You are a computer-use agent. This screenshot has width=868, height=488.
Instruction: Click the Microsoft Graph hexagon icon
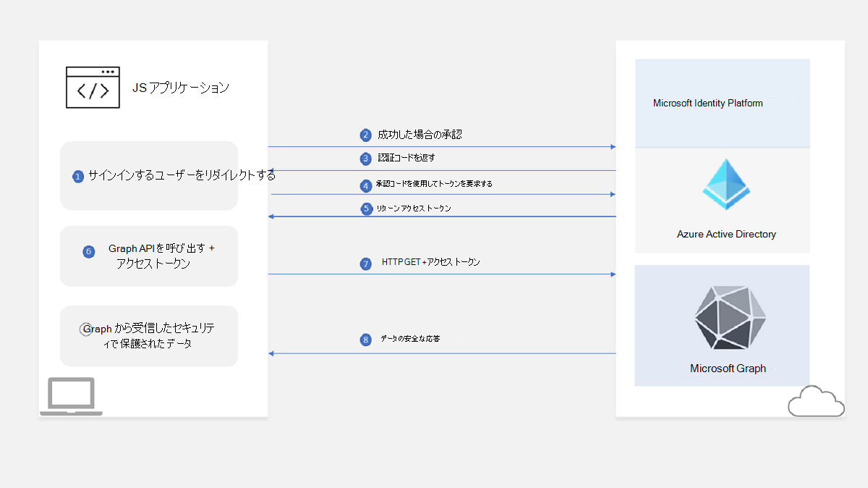click(729, 318)
